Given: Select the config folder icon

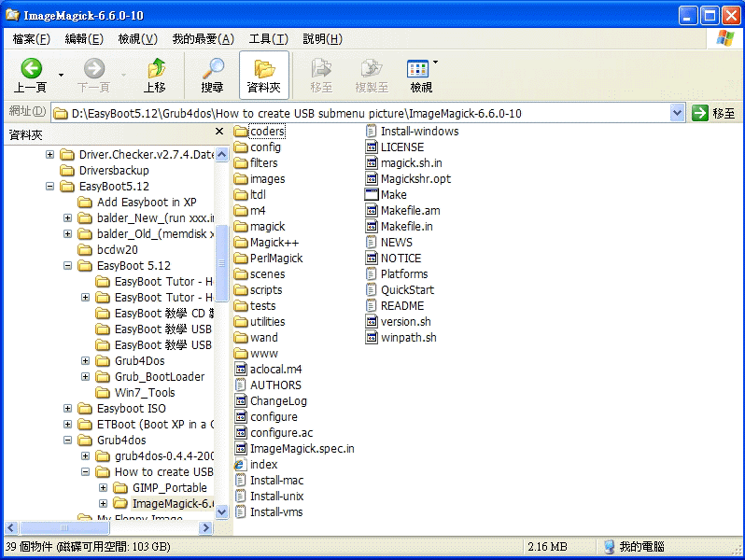Looking at the screenshot, I should (242, 147).
